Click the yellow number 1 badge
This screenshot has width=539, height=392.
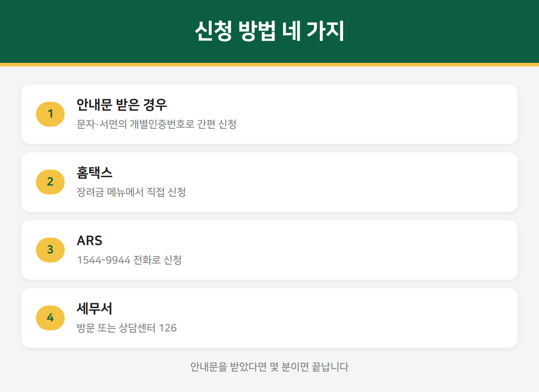[50, 114]
